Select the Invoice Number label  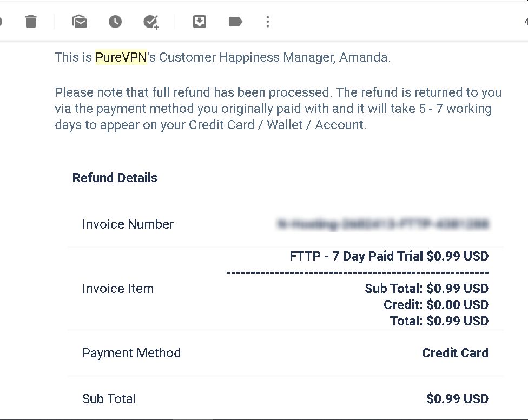point(128,224)
